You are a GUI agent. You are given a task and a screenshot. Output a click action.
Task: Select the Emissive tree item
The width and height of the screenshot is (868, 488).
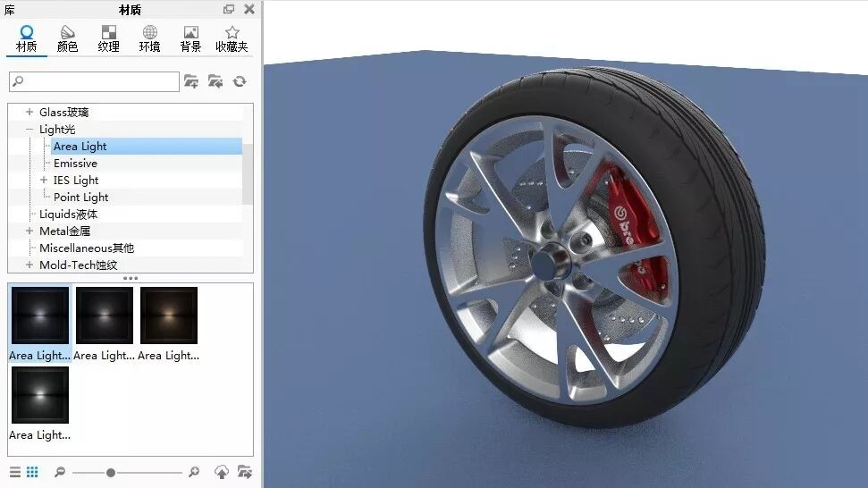pyautogui.click(x=75, y=164)
